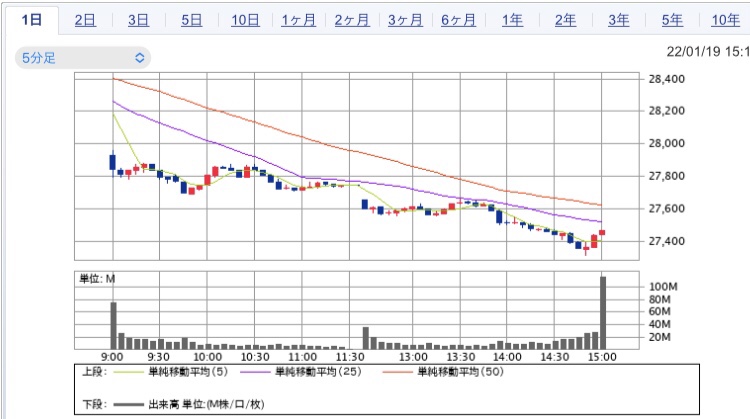Viewport: 750px width, 419px height.
Task: Click the 単純移動平均(5) legend entry
Action: 188,372
